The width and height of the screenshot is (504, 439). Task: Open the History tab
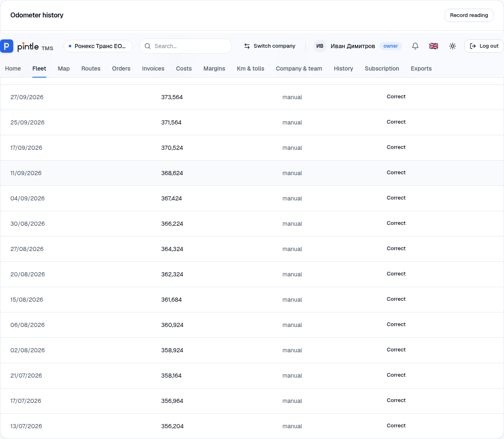tap(344, 68)
